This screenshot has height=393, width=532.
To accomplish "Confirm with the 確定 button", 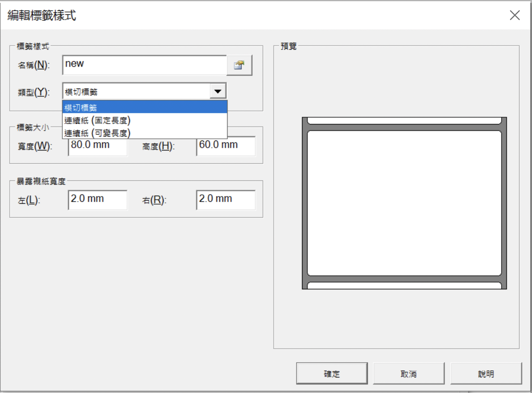I will (332, 373).
